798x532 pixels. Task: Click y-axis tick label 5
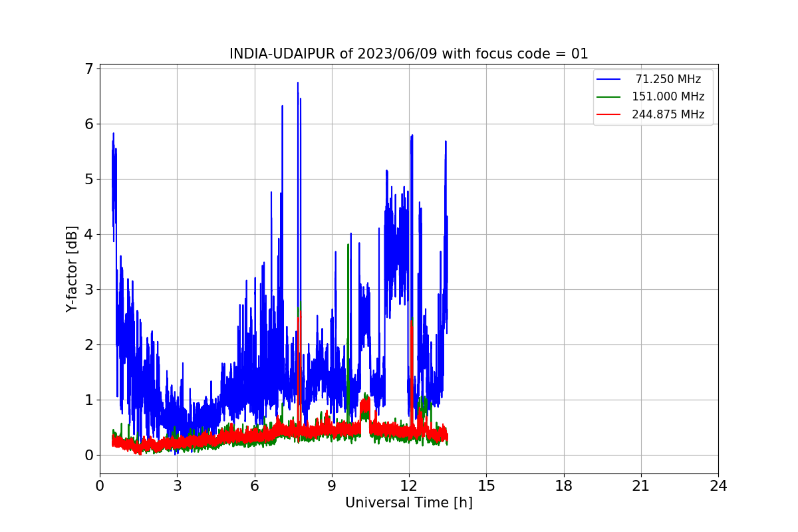(x=88, y=180)
